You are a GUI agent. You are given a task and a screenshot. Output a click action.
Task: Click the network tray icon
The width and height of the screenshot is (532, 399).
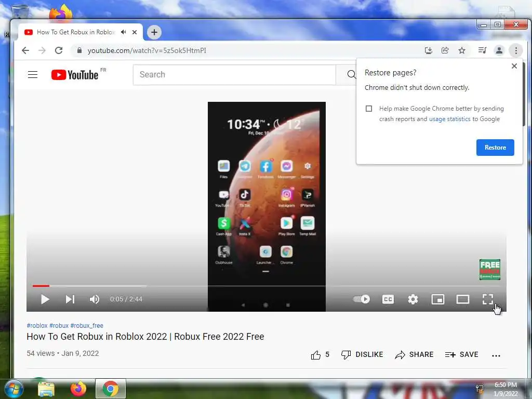coord(480,389)
